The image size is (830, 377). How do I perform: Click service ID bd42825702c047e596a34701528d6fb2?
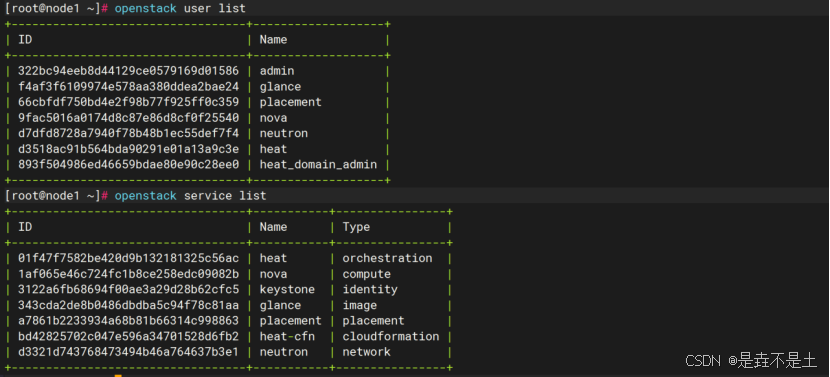[128, 336]
